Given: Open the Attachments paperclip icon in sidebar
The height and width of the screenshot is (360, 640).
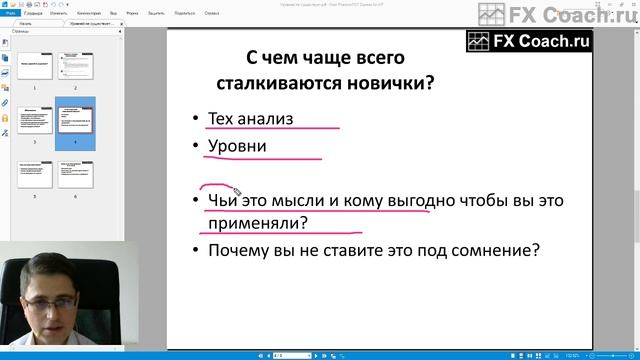Looking at the screenshot, I should coord(5,103).
